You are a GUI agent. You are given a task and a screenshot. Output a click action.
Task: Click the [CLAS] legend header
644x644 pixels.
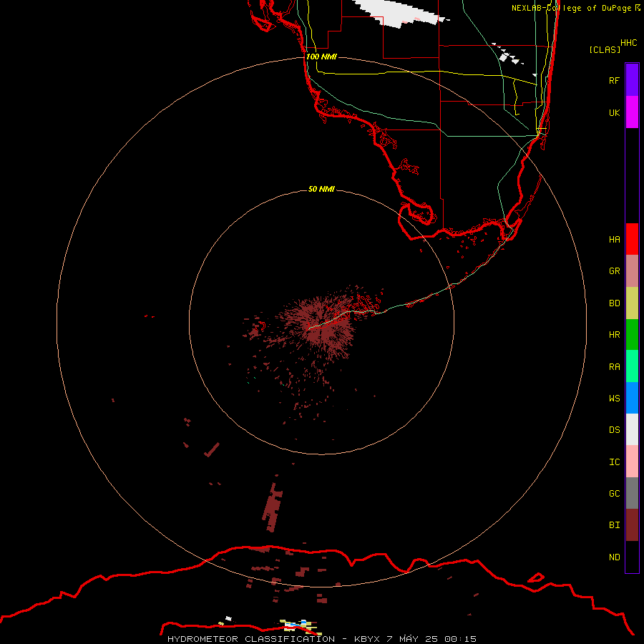[x=605, y=49]
